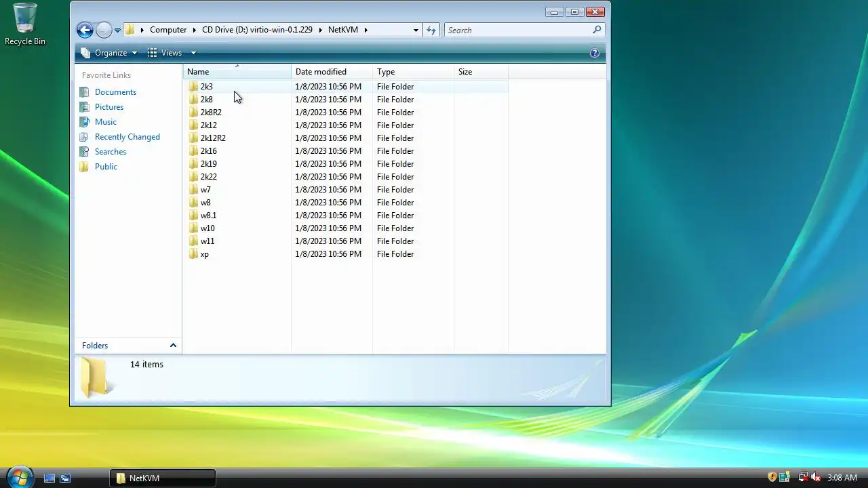Image resolution: width=868 pixels, height=488 pixels.
Task: Open the Public favorite link
Action: (106, 167)
